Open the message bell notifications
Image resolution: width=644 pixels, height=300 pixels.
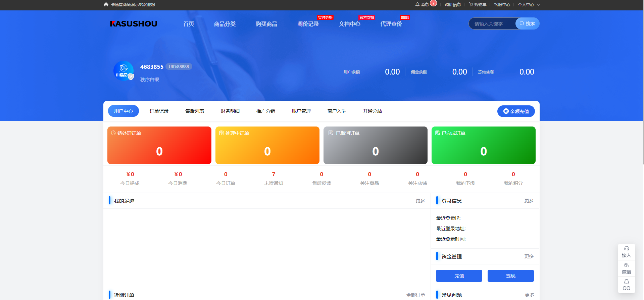point(422,4)
